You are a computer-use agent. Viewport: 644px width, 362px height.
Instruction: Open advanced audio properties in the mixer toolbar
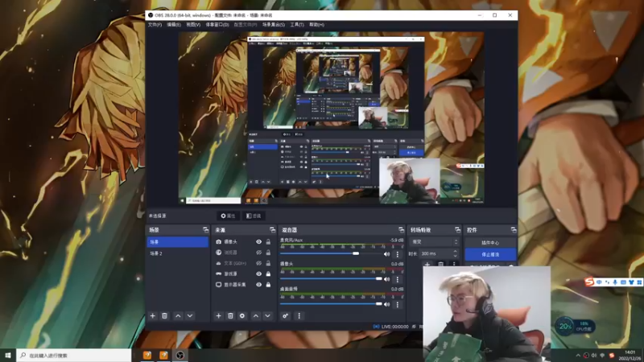(286, 315)
